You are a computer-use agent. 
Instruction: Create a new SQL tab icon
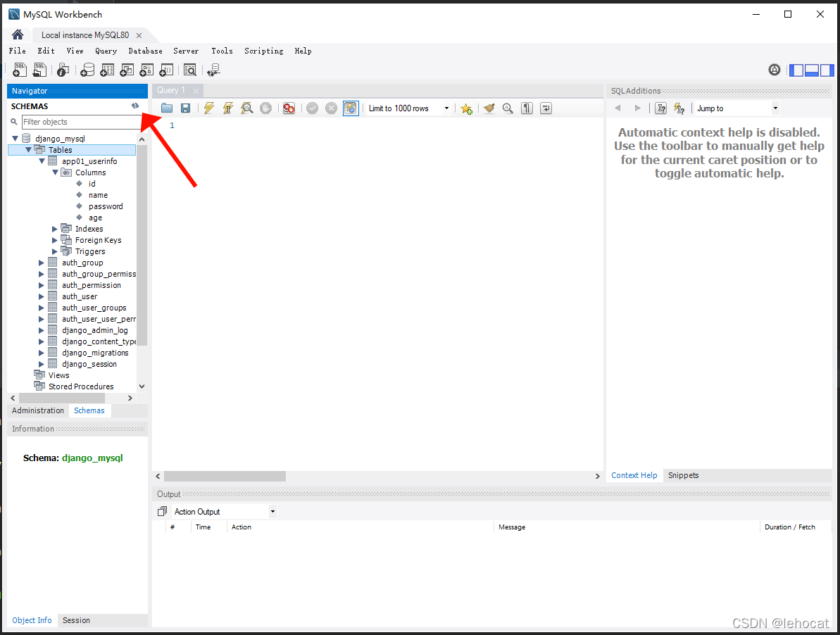tap(20, 70)
